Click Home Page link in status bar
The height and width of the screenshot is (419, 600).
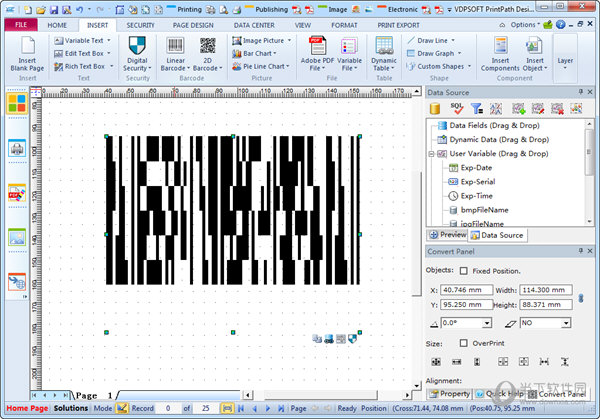(28, 408)
